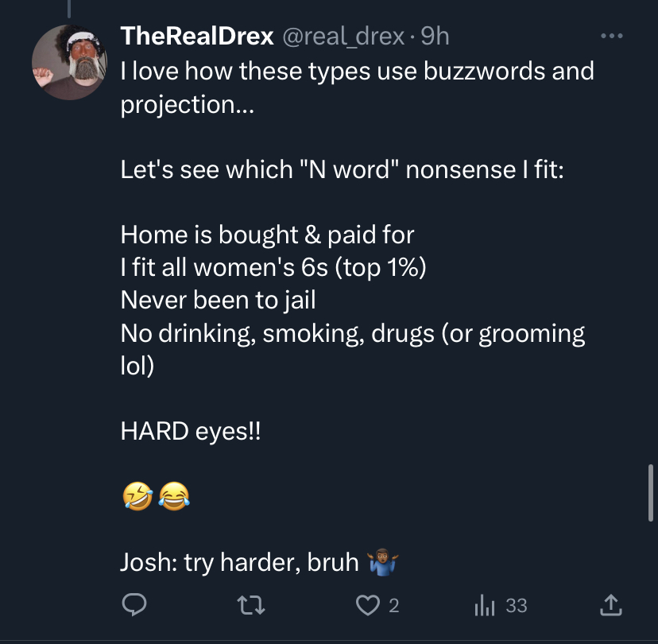Image resolution: width=658 pixels, height=644 pixels.
Task: Click the tears of joy emoji
Action: point(174,496)
